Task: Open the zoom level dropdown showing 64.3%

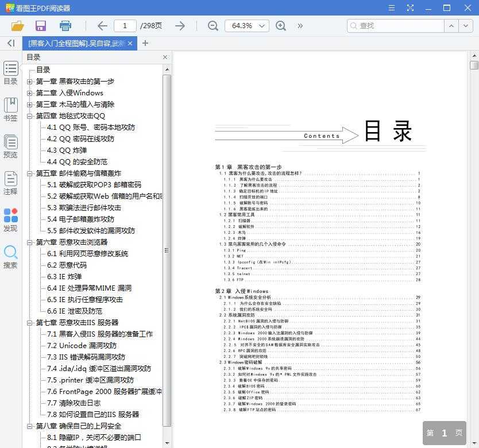Action: coord(246,26)
